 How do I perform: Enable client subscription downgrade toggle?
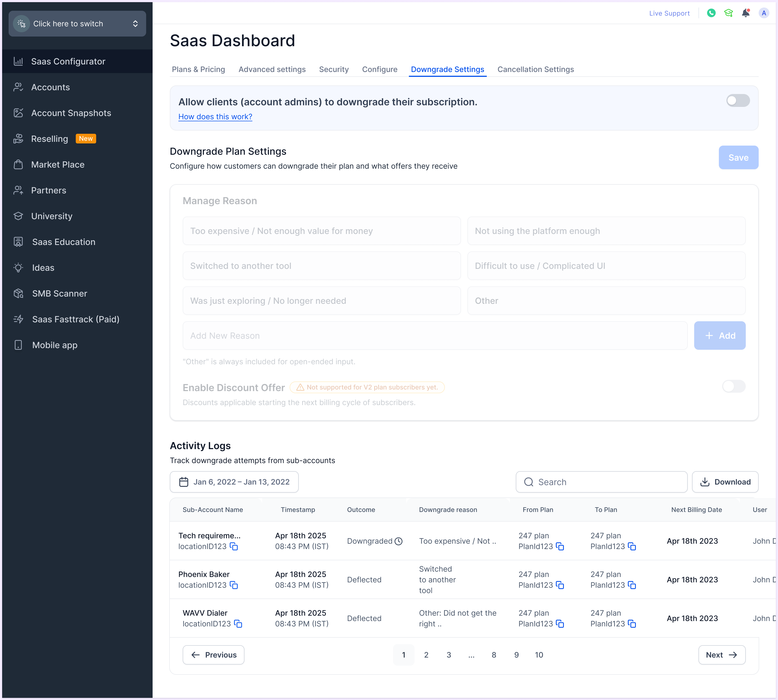[x=738, y=101]
